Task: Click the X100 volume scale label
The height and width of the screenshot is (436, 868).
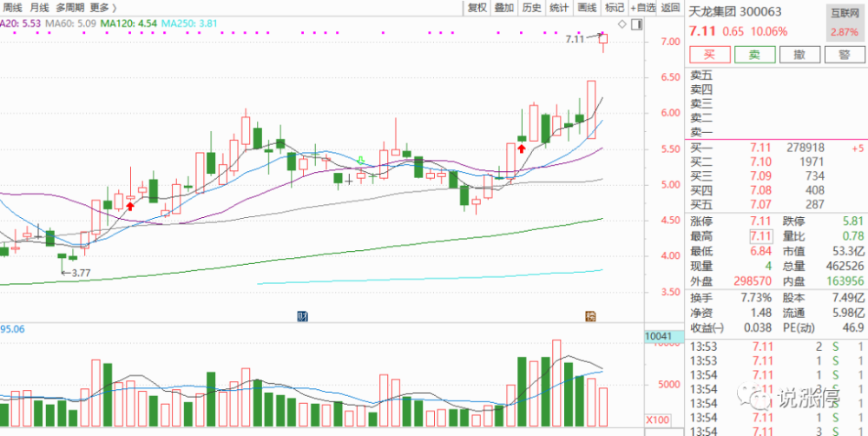Action: [658, 420]
